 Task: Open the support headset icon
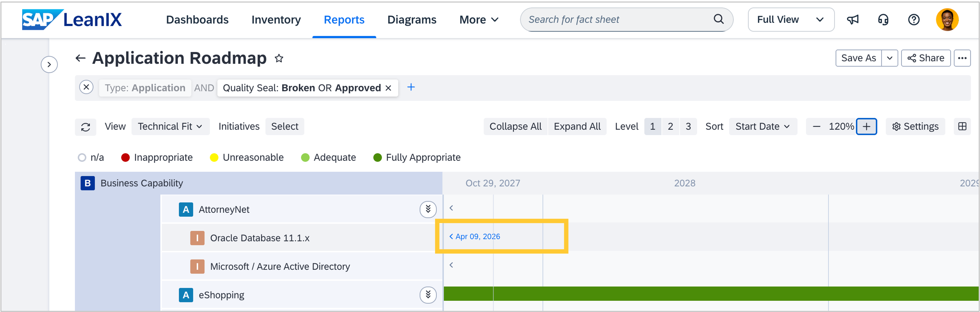(883, 19)
